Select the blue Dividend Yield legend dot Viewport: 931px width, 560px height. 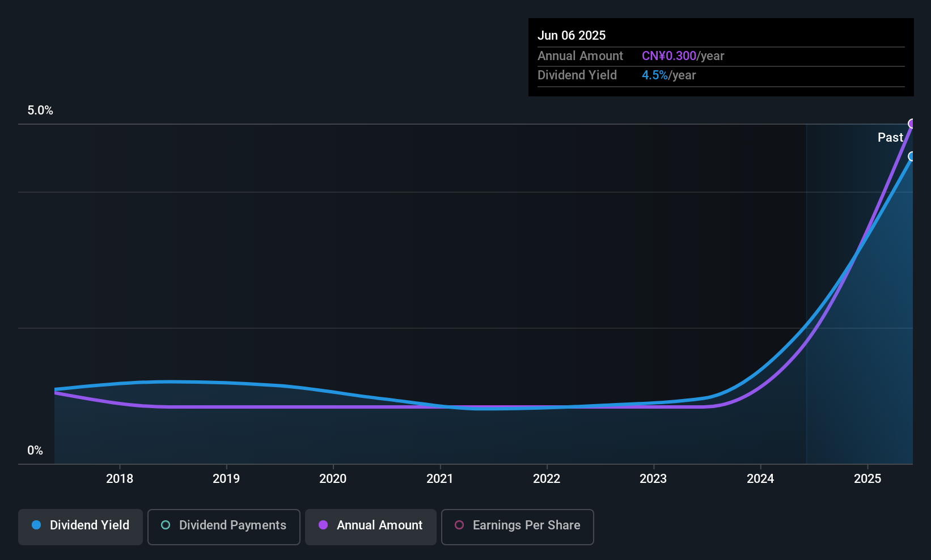36,525
